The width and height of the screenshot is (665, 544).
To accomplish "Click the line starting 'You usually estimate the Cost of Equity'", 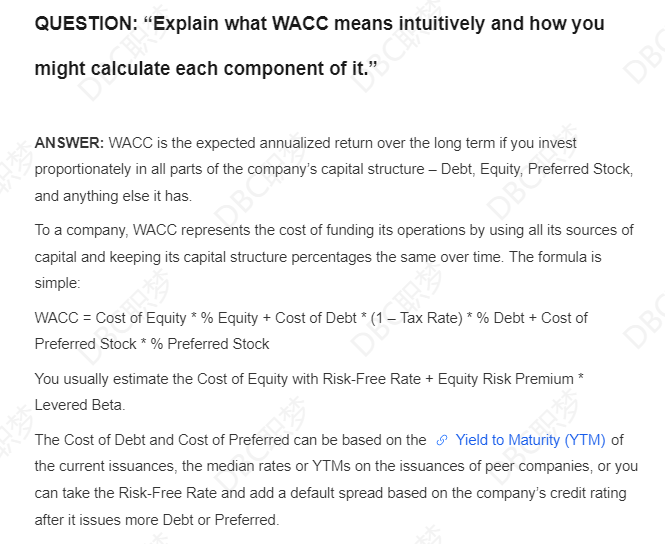I will click(x=309, y=379).
